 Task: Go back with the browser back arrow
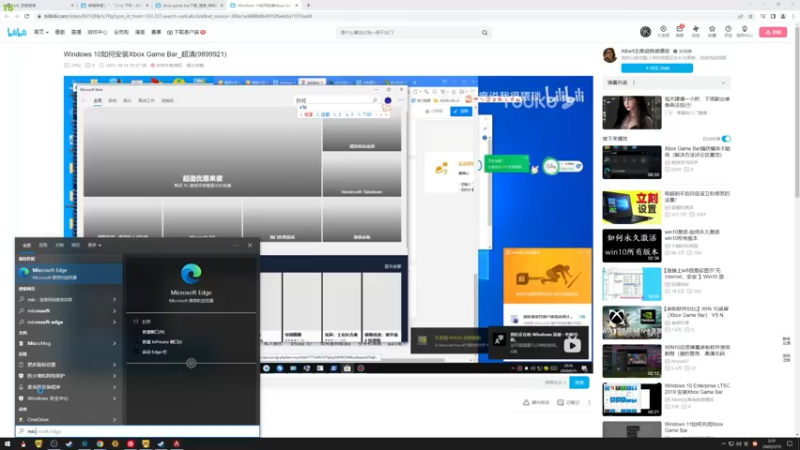(x=7, y=16)
